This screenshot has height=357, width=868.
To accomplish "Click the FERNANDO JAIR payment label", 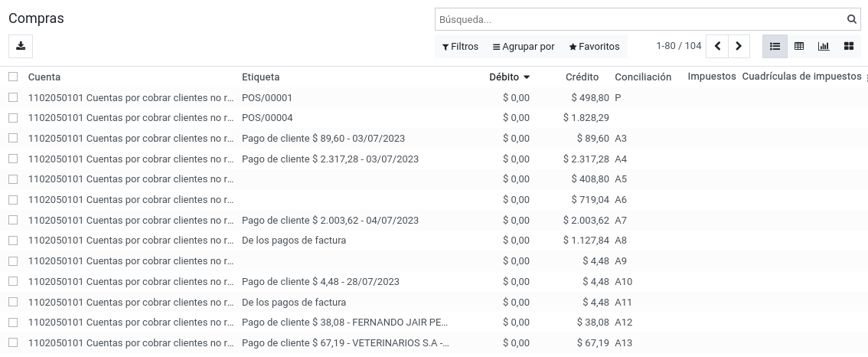I will point(345,322).
